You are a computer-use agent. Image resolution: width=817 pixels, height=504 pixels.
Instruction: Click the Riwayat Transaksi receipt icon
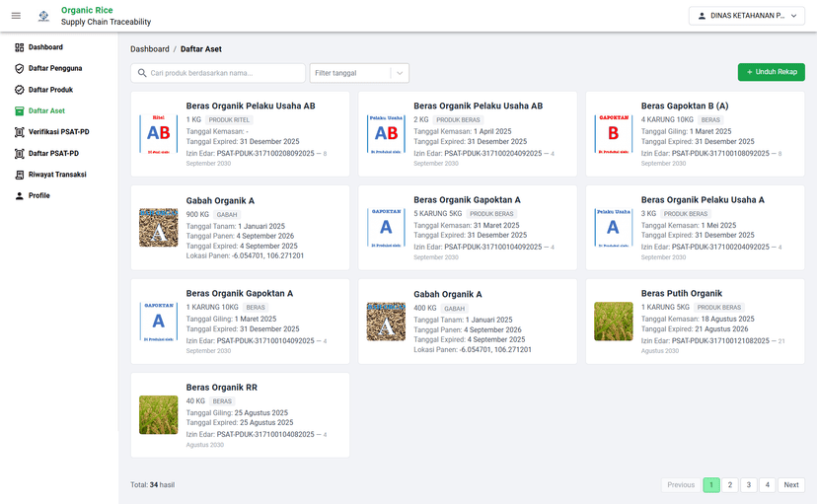[19, 175]
